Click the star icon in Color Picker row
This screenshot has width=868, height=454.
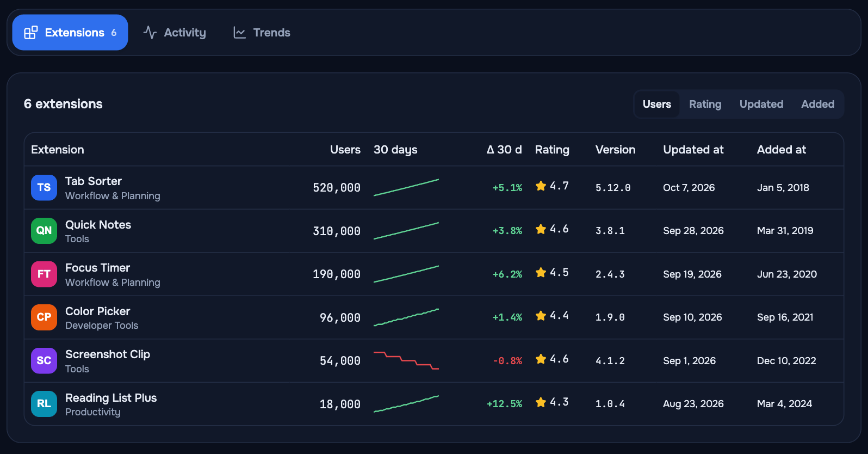tap(541, 316)
